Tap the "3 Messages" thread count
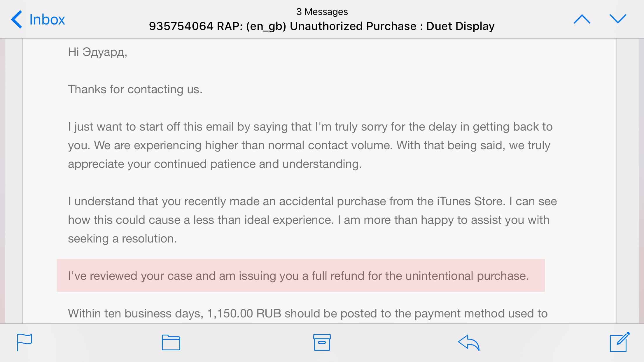The width and height of the screenshot is (644, 362). 322,12
